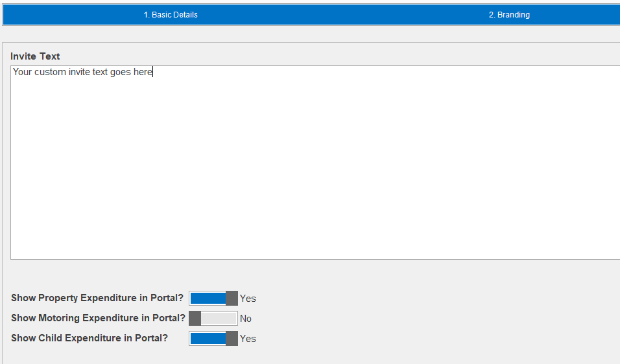The image size is (620, 364).
Task: Click the Yes text beside Property Expenditure
Action: [248, 299]
